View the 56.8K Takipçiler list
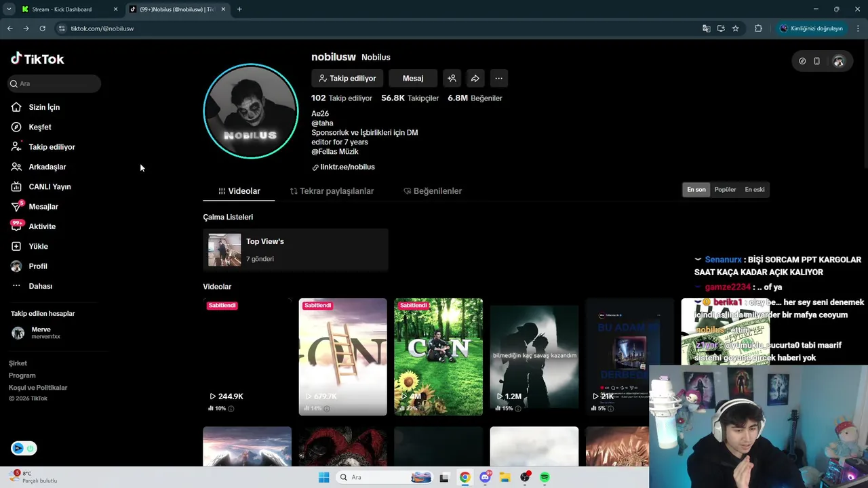 [x=410, y=98]
